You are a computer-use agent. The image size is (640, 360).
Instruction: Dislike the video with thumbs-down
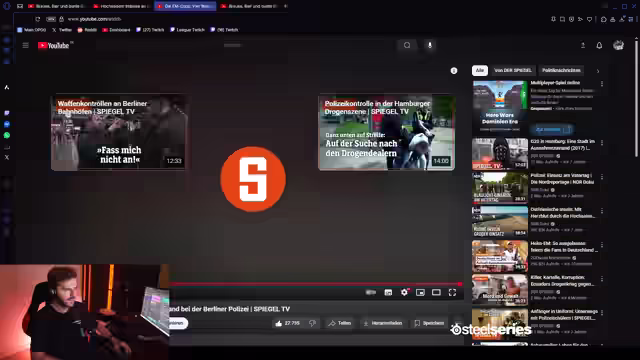312,323
